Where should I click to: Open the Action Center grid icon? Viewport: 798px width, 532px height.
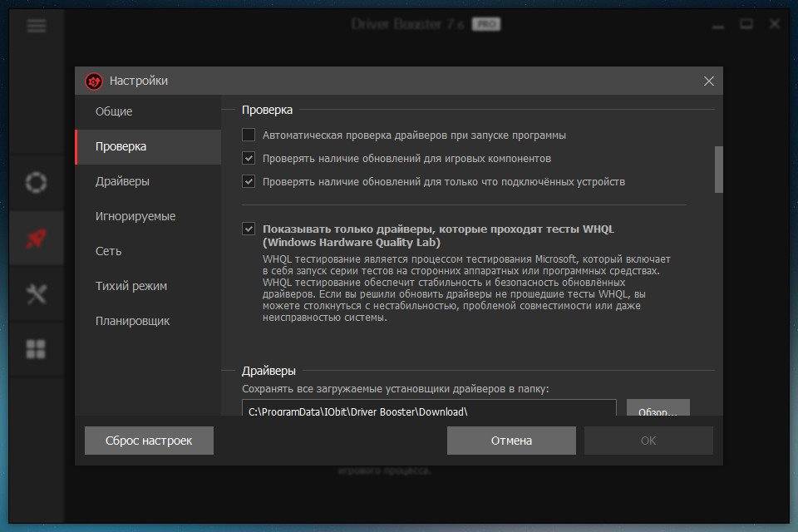[x=36, y=349]
